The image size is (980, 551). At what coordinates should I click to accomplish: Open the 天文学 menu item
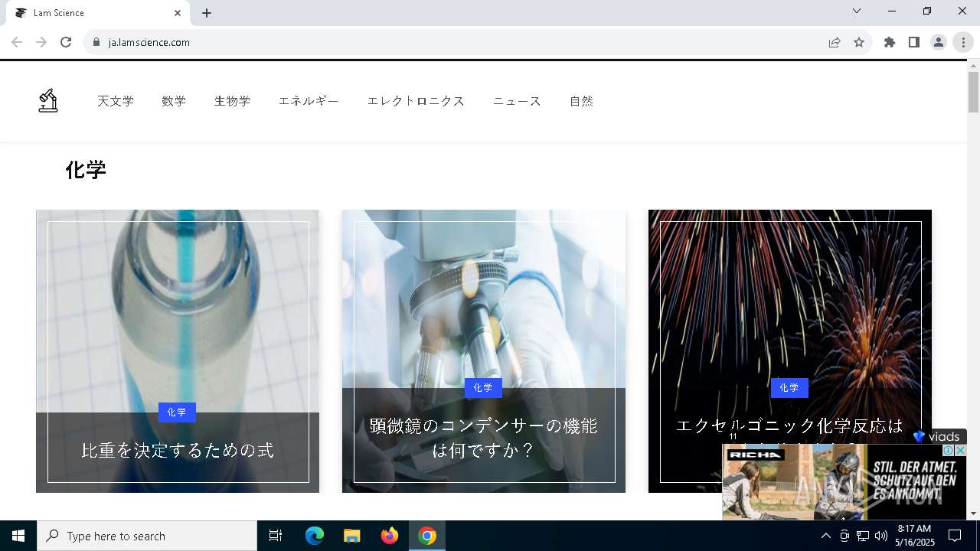coord(116,101)
